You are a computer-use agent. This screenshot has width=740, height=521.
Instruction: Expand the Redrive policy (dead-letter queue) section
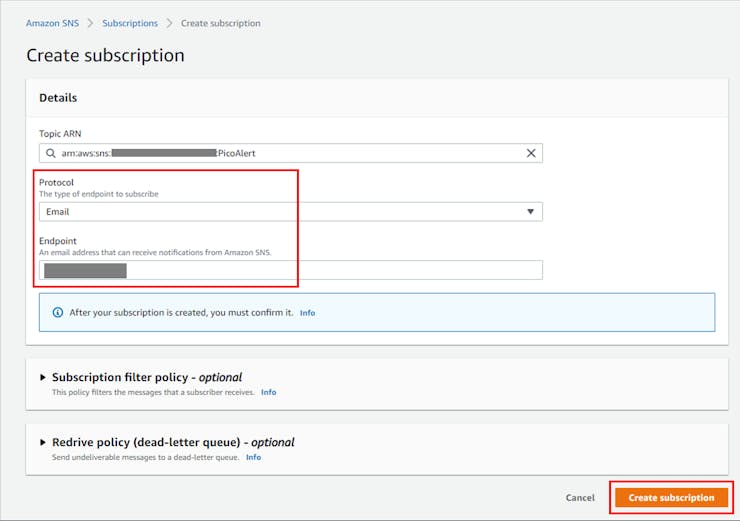point(43,442)
